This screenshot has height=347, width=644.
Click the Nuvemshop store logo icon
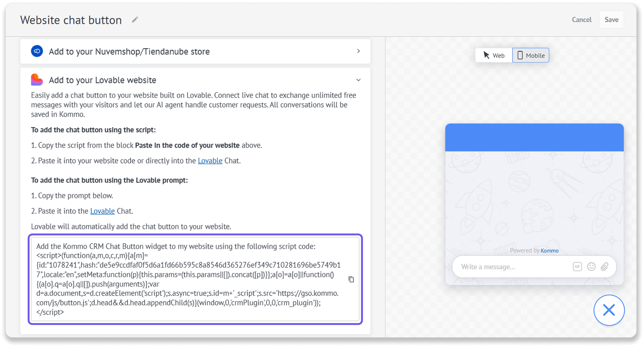[37, 51]
